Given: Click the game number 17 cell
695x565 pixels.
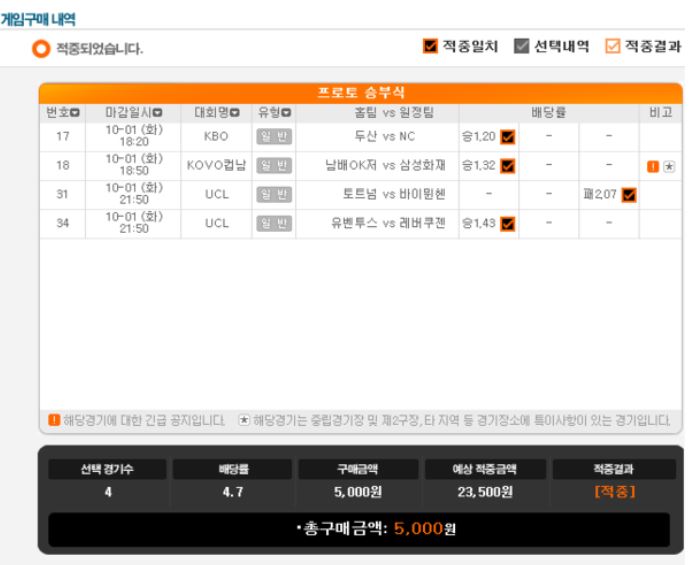Looking at the screenshot, I should [x=62, y=136].
